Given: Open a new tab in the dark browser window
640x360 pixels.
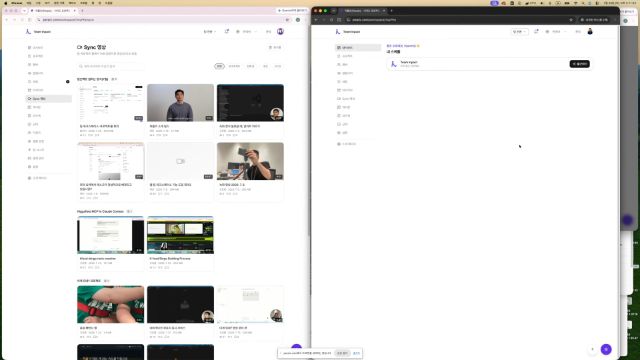Looking at the screenshot, I should [391, 11].
